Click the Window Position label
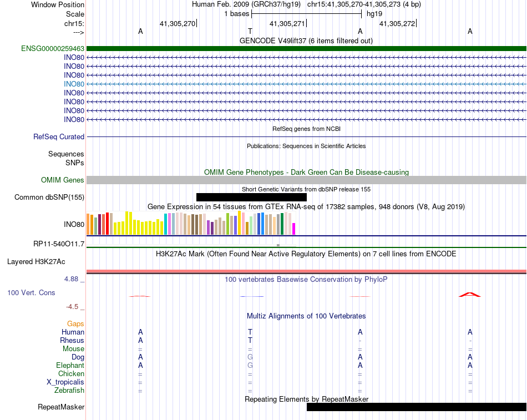This screenshot has width=527, height=420. click(x=58, y=4)
